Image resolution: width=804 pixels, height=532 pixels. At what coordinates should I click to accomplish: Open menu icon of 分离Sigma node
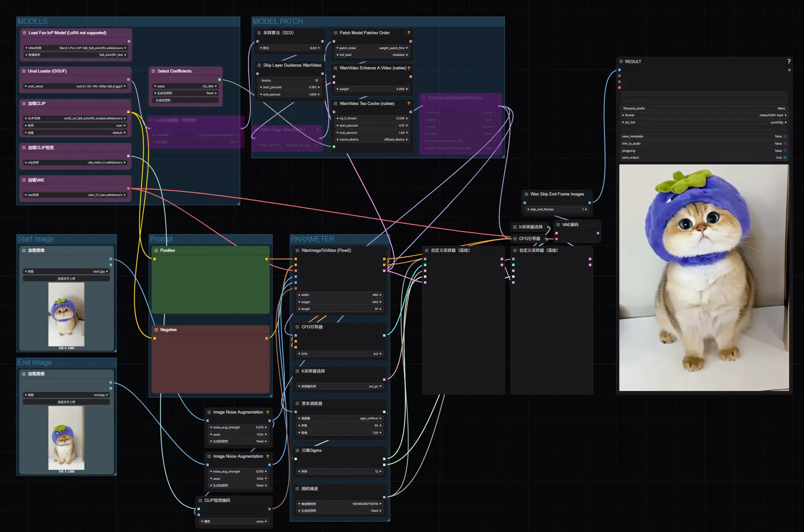pos(297,450)
